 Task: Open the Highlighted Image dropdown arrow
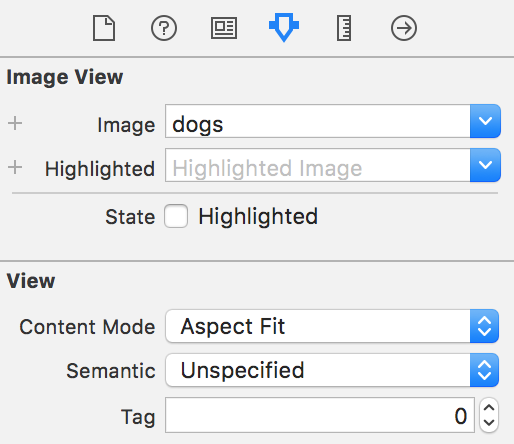pos(485,165)
